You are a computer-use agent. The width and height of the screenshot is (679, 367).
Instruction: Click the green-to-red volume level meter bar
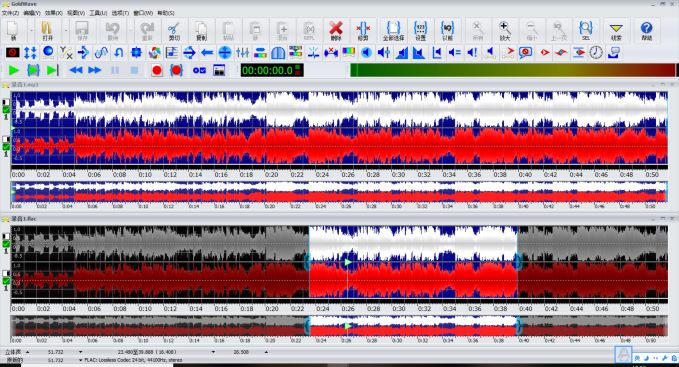tap(513, 70)
